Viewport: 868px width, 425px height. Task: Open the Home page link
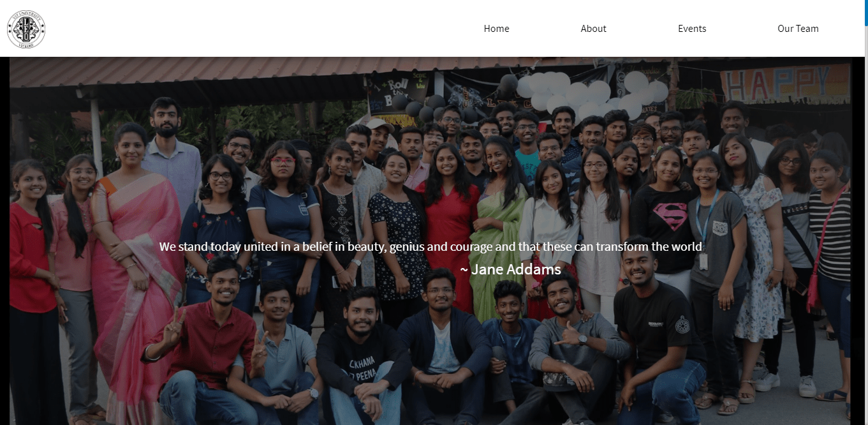pos(496,29)
